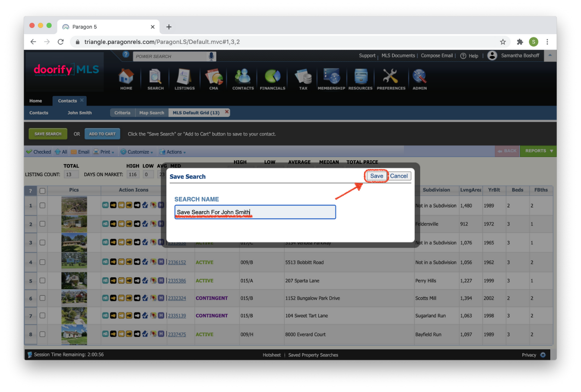Select the John Smith sub-tab
This screenshot has height=392, width=581.
click(x=79, y=113)
